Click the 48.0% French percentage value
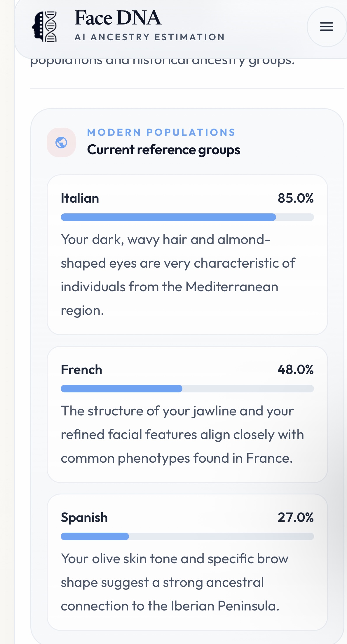 (x=295, y=370)
